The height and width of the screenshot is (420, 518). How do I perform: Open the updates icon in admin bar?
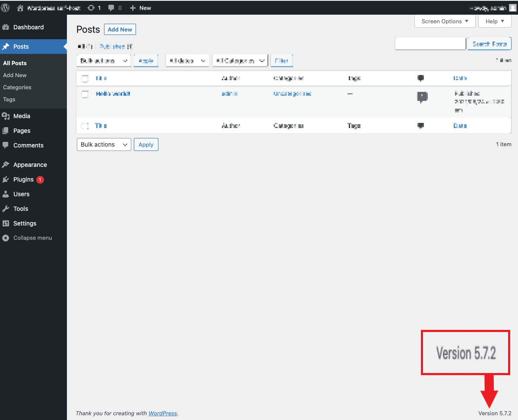click(91, 8)
